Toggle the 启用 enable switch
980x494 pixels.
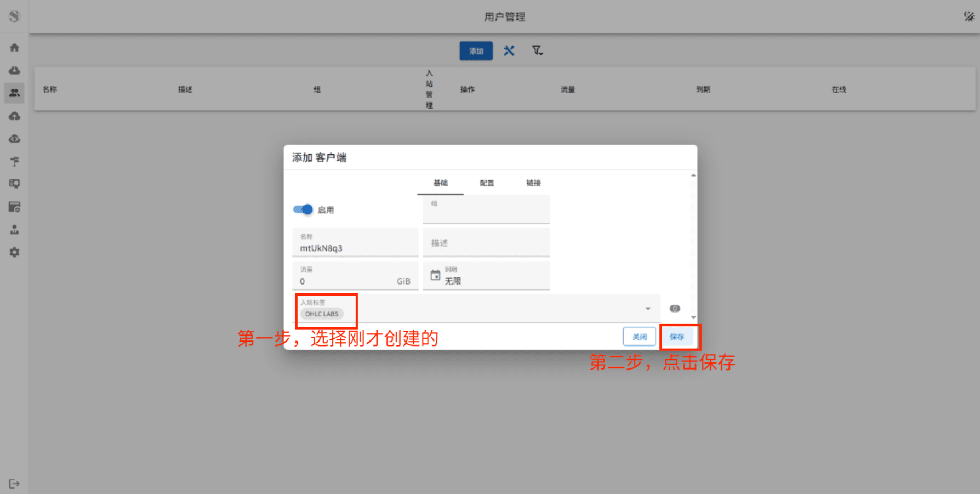pos(303,209)
